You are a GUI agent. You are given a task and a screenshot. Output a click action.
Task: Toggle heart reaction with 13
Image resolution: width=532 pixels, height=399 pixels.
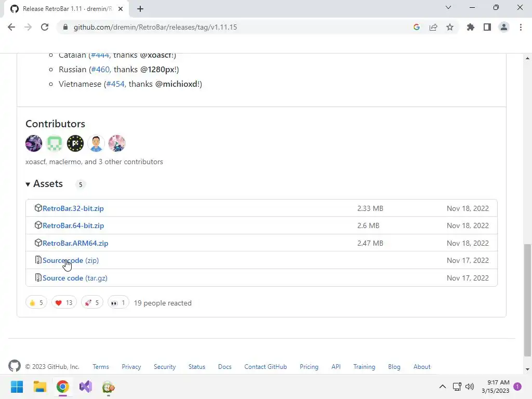[64, 303]
